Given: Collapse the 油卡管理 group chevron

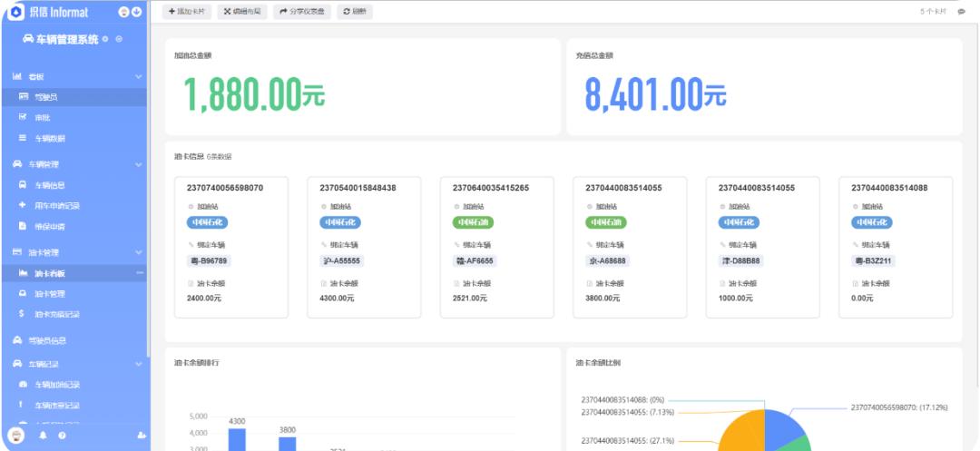Looking at the screenshot, I should (x=139, y=252).
